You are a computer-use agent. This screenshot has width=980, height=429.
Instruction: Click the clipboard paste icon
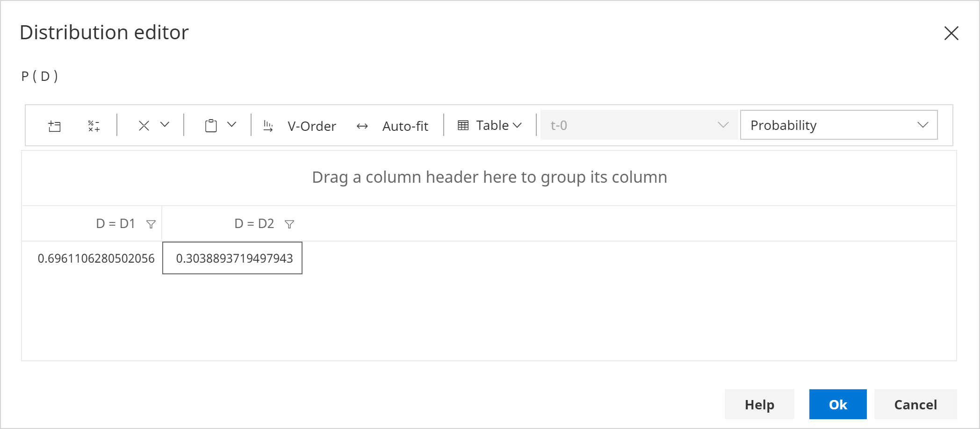211,126
